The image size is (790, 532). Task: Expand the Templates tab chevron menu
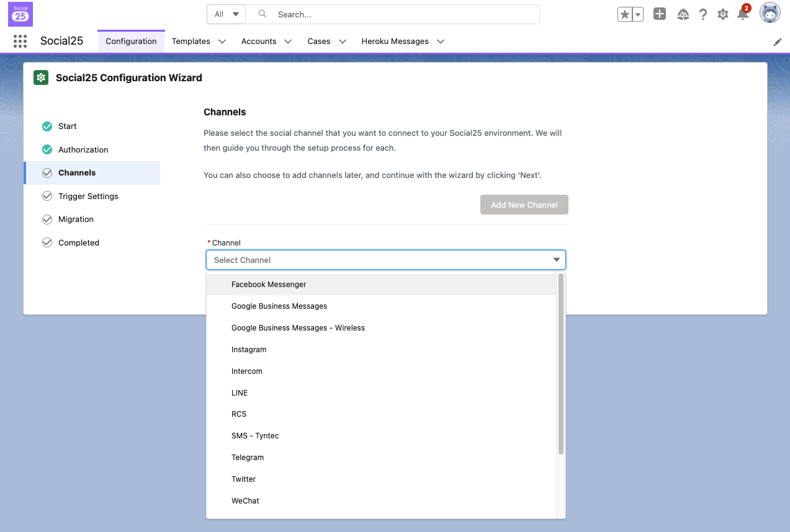[x=222, y=42]
